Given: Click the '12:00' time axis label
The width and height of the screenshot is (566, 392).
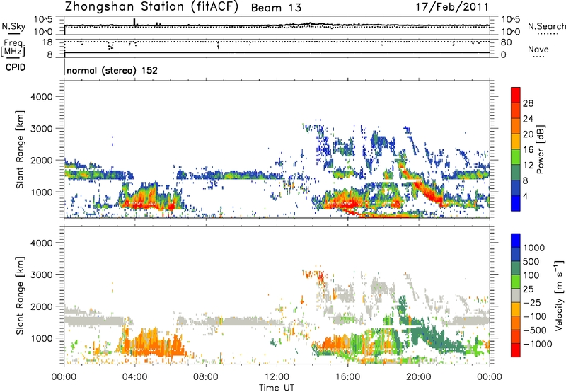Looking at the screenshot, I should pos(277,377).
